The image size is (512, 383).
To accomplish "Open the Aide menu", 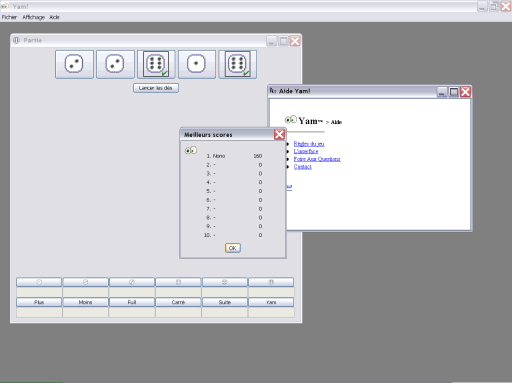I will (54, 17).
